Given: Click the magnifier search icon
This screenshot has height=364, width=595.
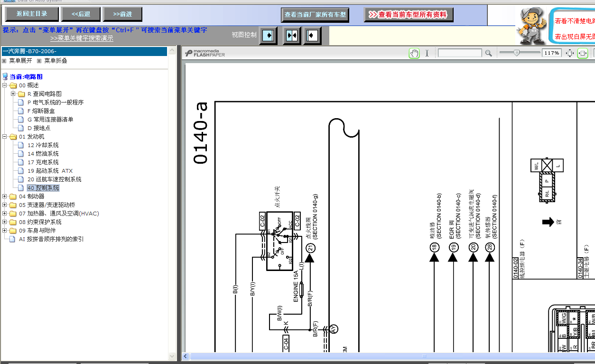Looking at the screenshot, I should [488, 53].
